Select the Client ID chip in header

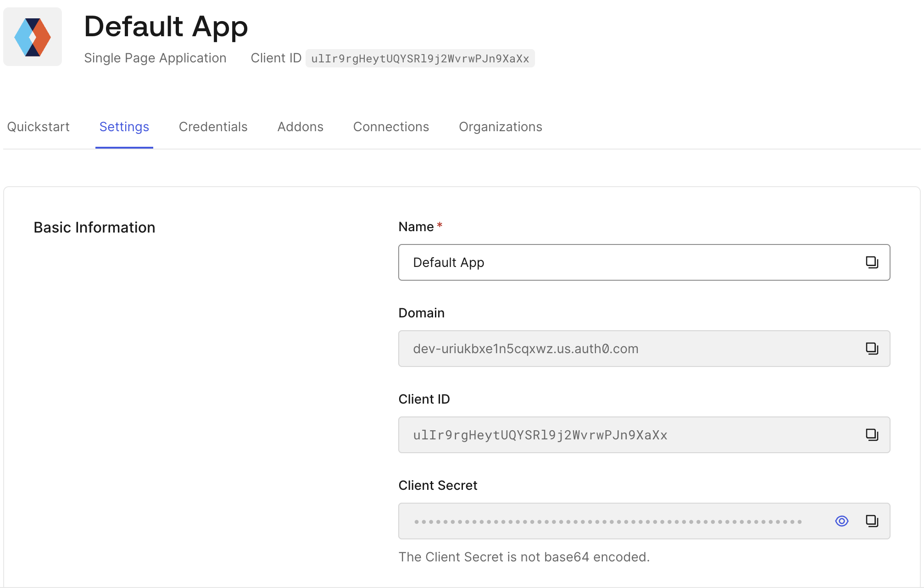coord(420,58)
